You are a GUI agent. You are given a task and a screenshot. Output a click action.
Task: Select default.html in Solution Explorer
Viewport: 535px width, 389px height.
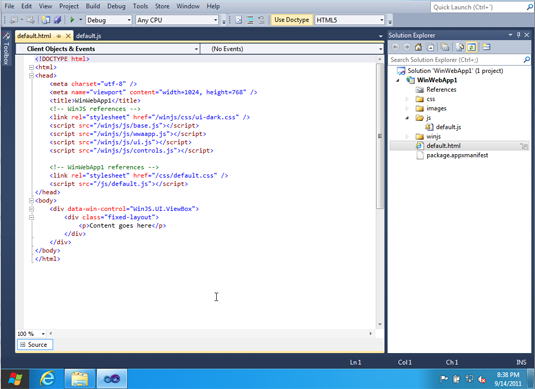(x=443, y=146)
